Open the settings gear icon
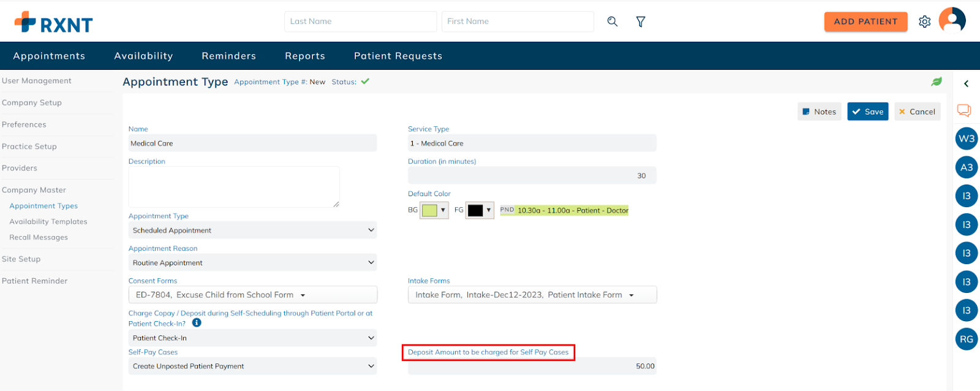 [x=924, y=21]
